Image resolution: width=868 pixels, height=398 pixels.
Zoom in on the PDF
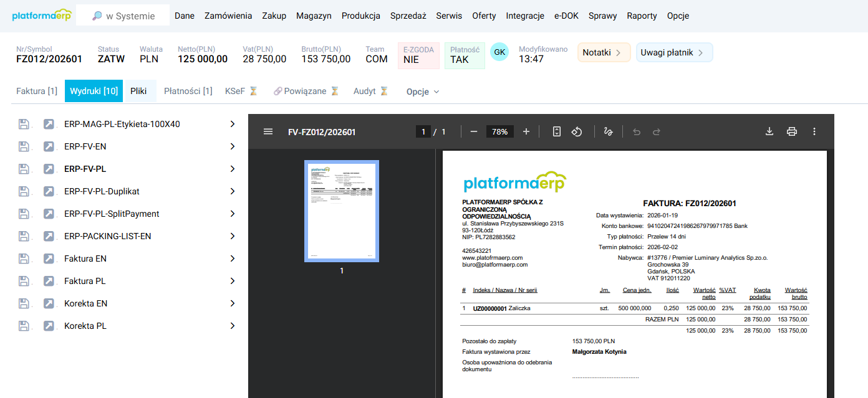[526, 131]
